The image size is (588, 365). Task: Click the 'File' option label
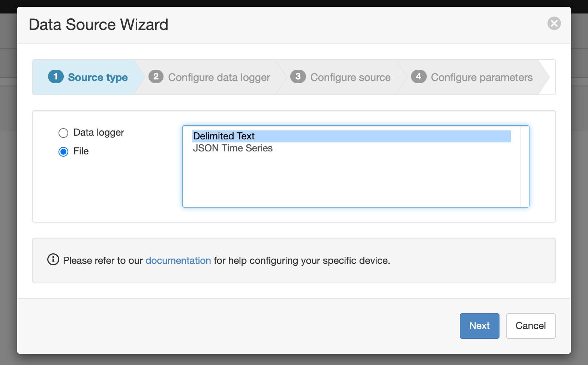[x=81, y=151]
